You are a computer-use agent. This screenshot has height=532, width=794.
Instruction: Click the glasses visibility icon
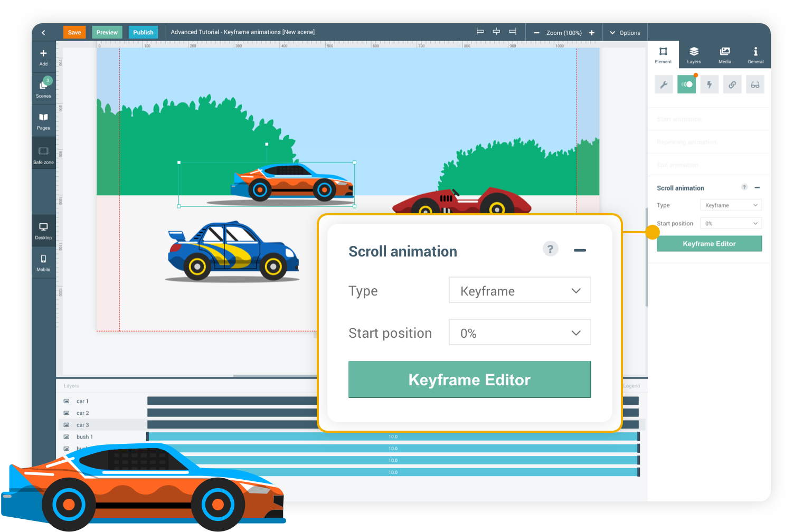[x=755, y=84]
